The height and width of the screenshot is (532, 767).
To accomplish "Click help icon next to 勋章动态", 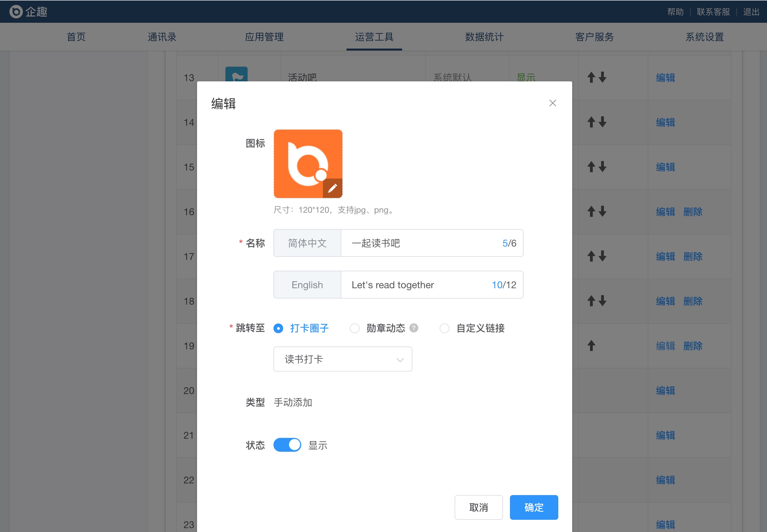I will tap(414, 328).
